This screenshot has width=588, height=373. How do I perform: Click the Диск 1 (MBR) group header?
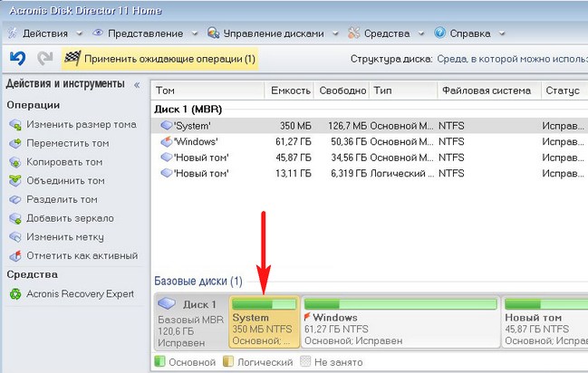[x=188, y=109]
